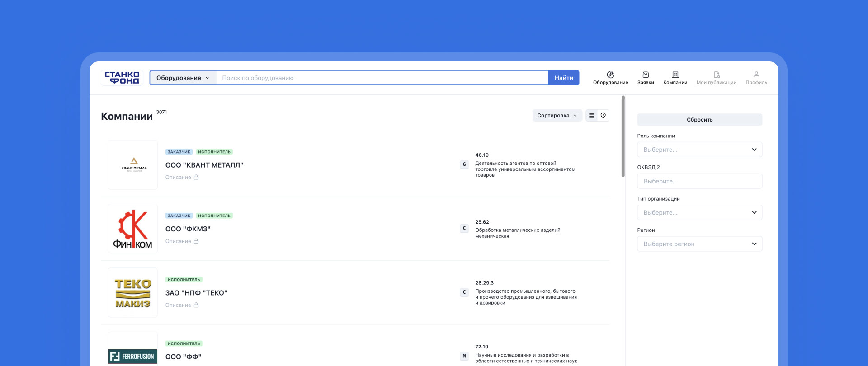The width and height of the screenshot is (868, 366).
Task: Click the Сбросить filters button
Action: click(699, 120)
